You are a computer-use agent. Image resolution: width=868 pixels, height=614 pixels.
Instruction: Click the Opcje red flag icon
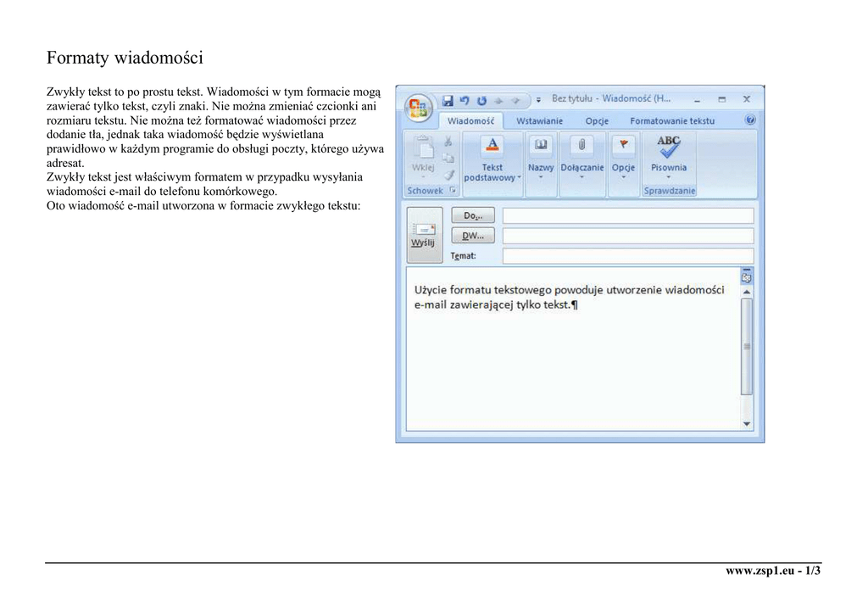click(x=623, y=146)
